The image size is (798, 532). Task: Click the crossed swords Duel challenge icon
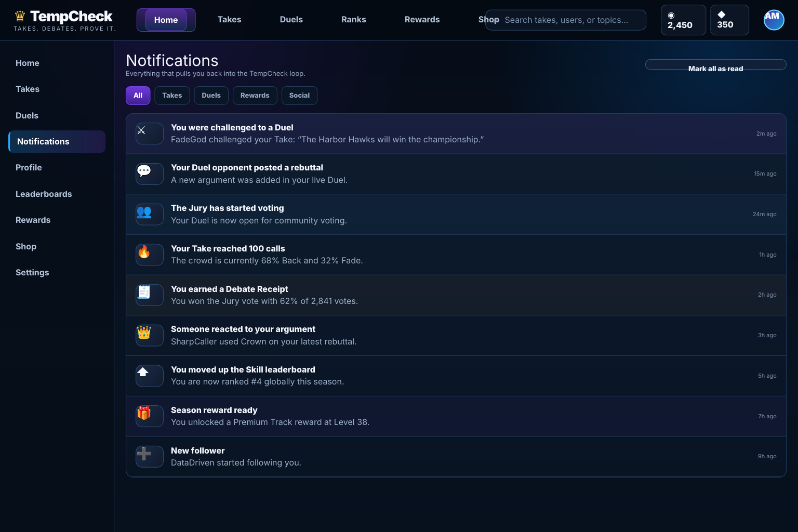[x=150, y=134]
